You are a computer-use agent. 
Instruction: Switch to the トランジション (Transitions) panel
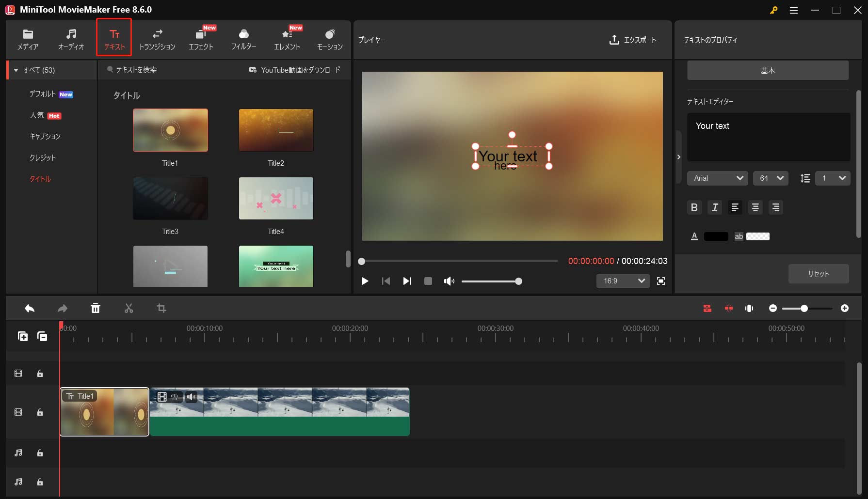(x=157, y=39)
